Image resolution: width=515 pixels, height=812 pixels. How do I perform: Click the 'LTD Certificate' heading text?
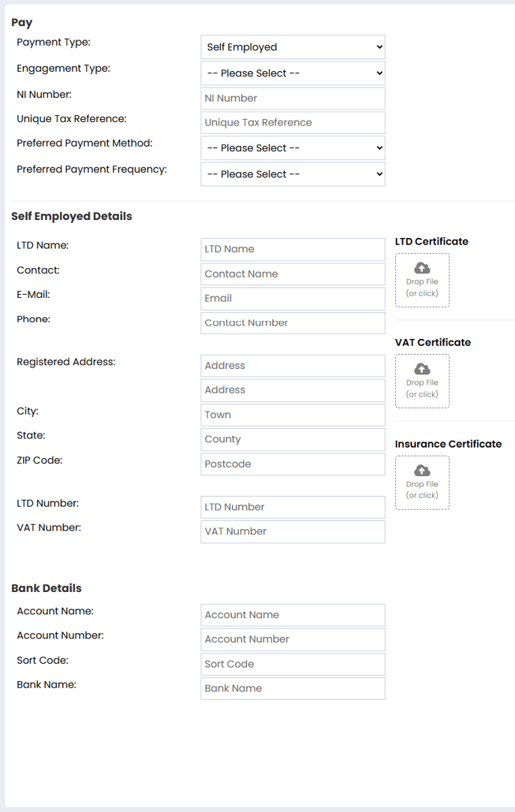coord(432,241)
